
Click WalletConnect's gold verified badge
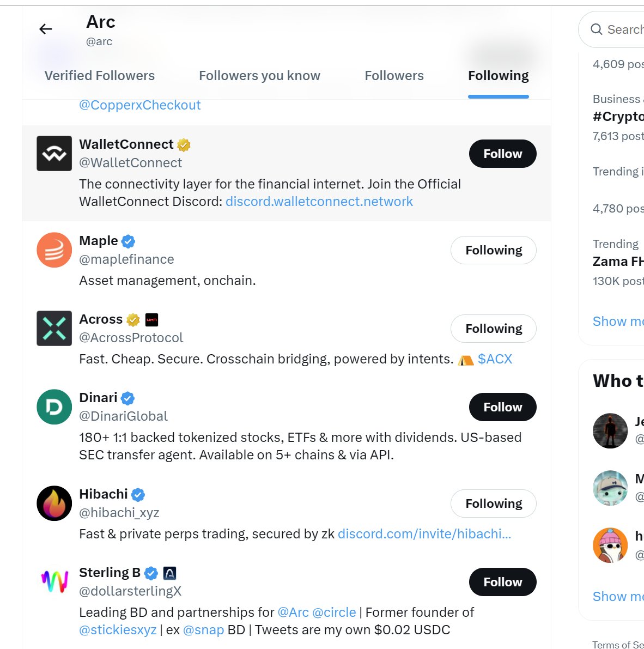point(184,145)
